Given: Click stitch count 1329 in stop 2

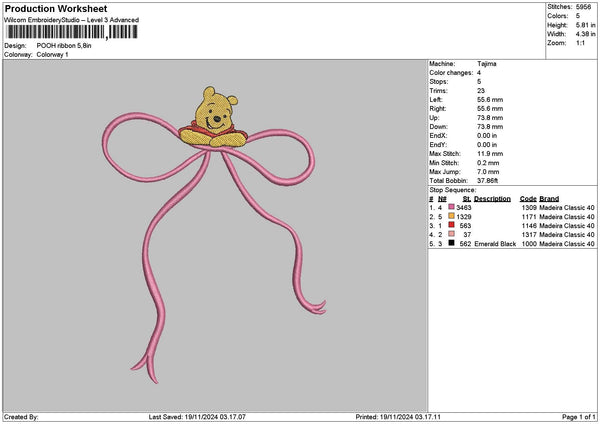Looking at the screenshot, I should [464, 217].
